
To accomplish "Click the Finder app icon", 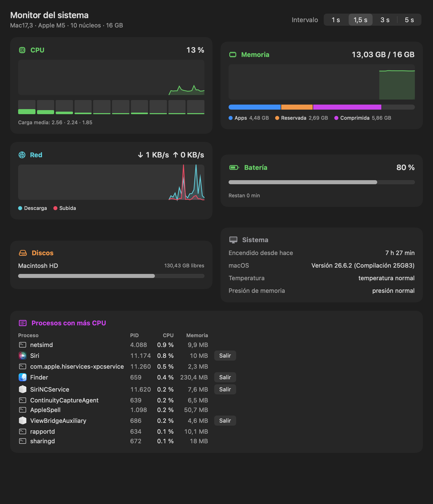I will 23,377.
